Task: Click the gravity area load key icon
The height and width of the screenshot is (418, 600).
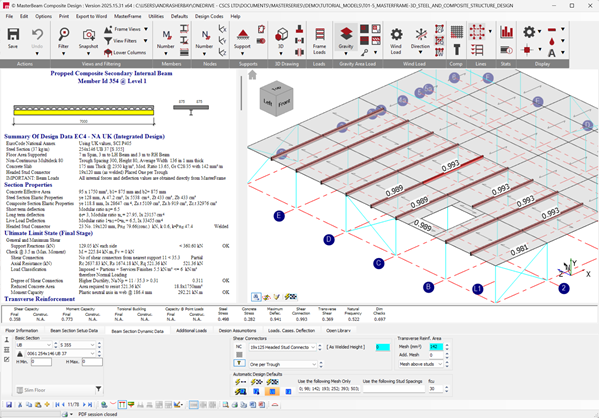Action: [365, 52]
